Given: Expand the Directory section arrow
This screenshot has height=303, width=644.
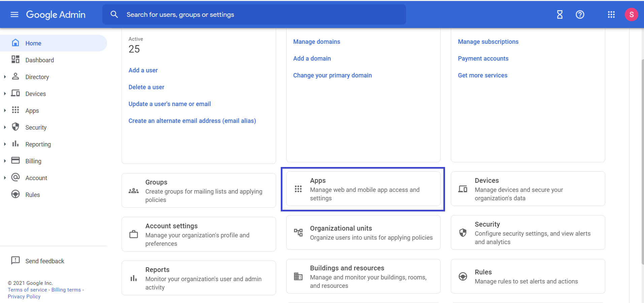Looking at the screenshot, I should coord(5,77).
